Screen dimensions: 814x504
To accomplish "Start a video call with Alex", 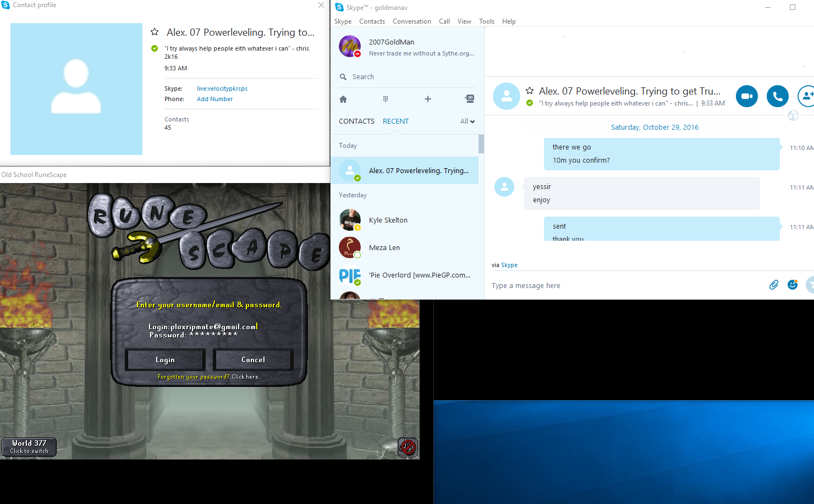I will click(747, 96).
